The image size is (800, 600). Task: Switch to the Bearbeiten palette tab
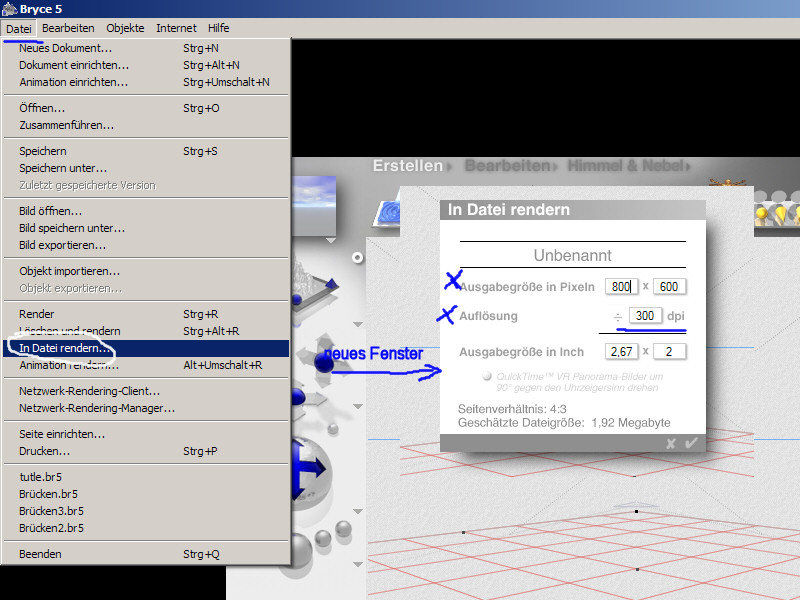click(507, 166)
